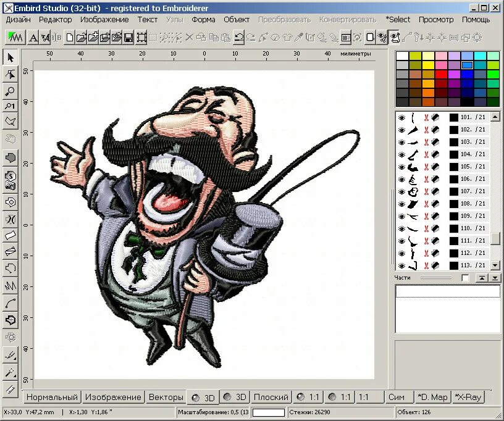
Task: Select the curve outline tool in left toolbar
Action: click(10, 302)
